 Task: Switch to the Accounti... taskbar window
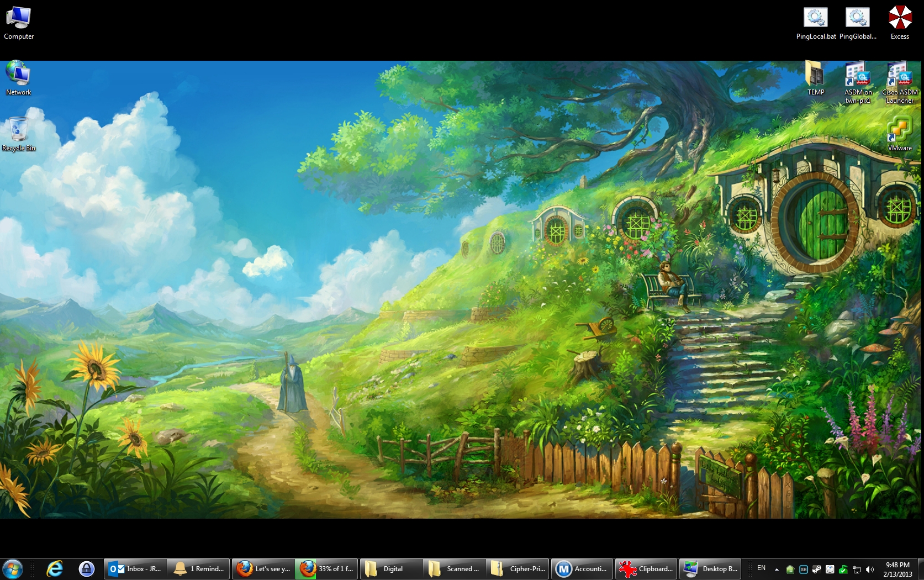(x=583, y=569)
